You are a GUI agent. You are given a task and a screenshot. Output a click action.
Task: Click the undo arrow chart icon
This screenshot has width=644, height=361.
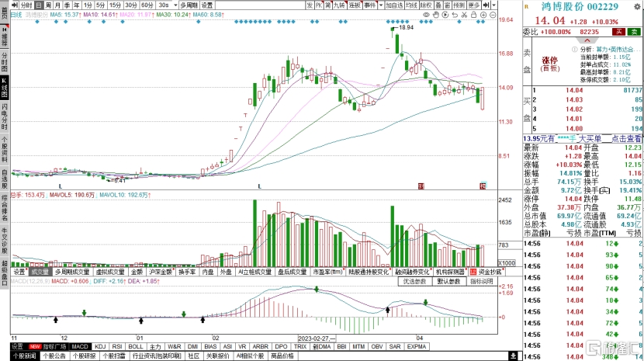click(455, 15)
